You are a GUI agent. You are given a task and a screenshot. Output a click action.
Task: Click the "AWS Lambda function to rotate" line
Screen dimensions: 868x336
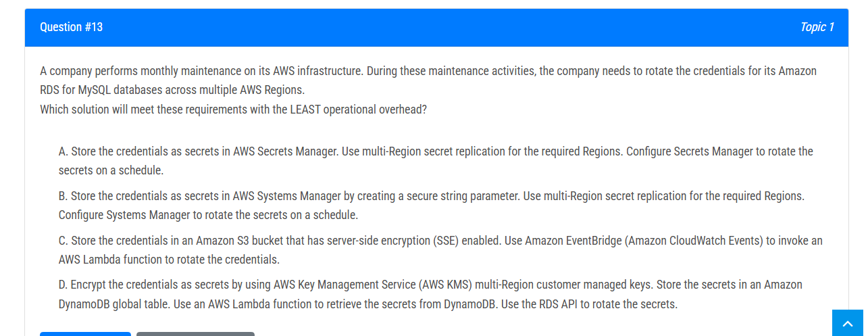[169, 260]
